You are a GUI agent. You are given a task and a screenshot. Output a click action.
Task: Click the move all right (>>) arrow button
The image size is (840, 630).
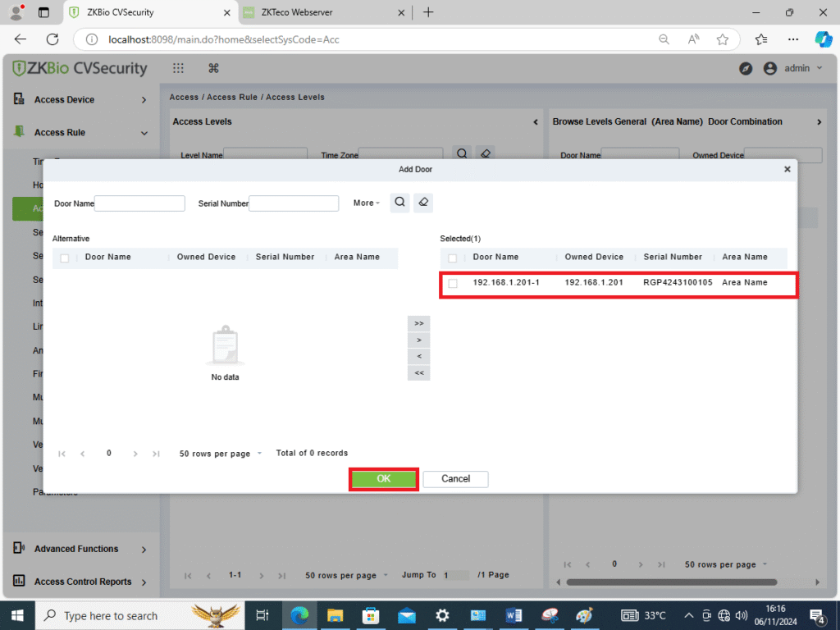[418, 323]
